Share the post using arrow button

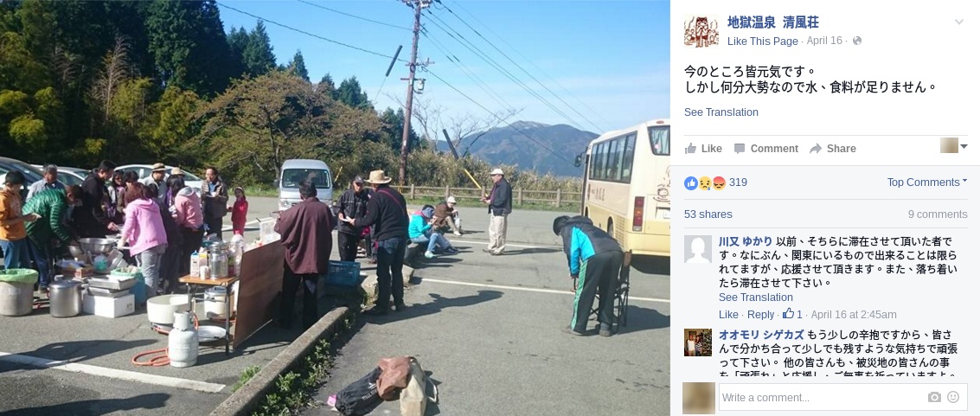(x=832, y=149)
